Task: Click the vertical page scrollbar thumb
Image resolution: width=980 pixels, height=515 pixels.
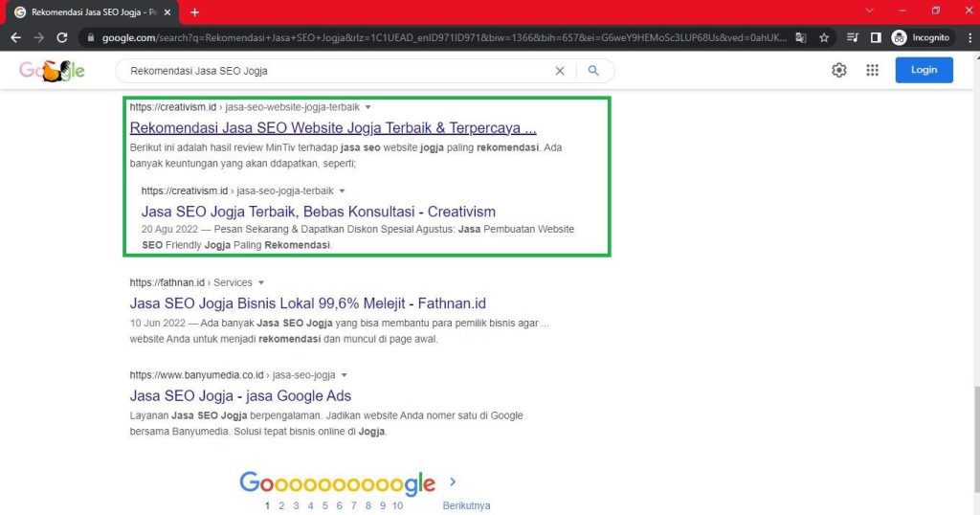Action: [x=975, y=438]
